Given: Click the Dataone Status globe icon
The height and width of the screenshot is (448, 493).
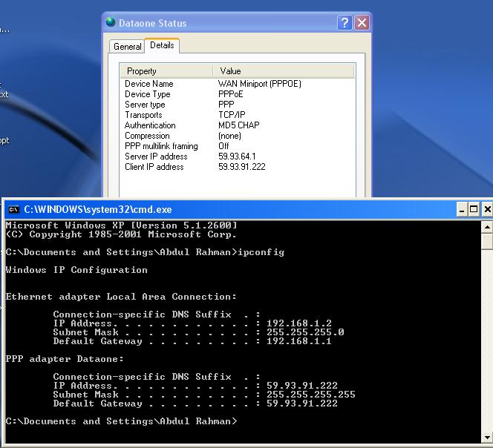Looking at the screenshot, I should pyautogui.click(x=111, y=22).
